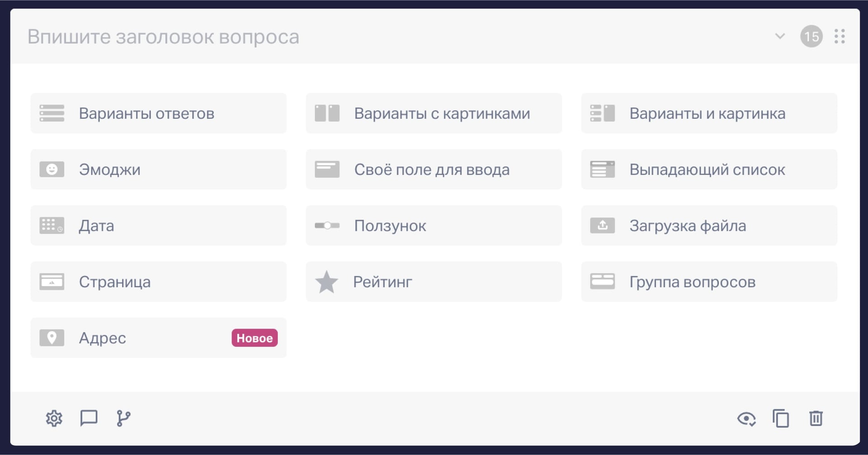Viewport: 868px width, 455px height.
Task: Select the Эмоджи question type
Action: click(158, 169)
